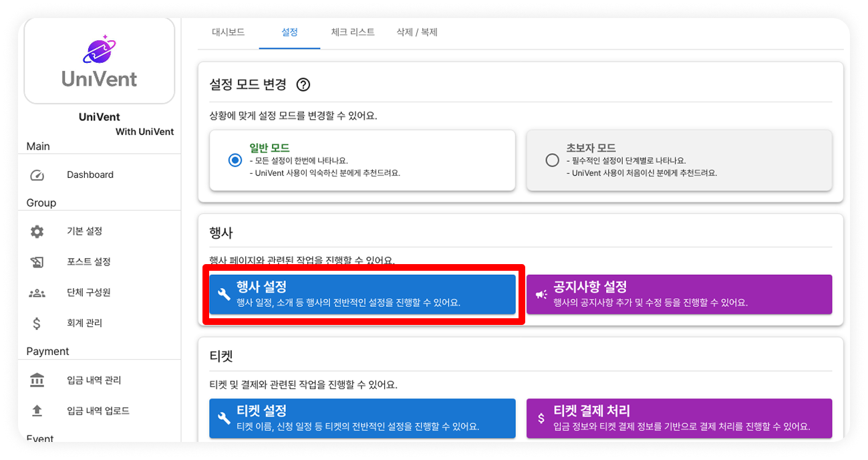The width and height of the screenshot is (868, 460).
Task: Open 기본 설정 in the sidebar
Action: [100, 231]
